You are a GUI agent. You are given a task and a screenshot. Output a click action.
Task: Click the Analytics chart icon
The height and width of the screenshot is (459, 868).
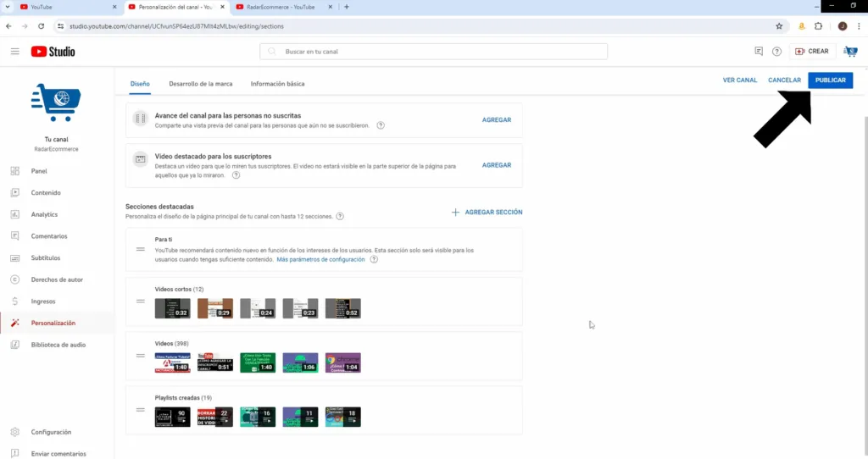pyautogui.click(x=15, y=214)
